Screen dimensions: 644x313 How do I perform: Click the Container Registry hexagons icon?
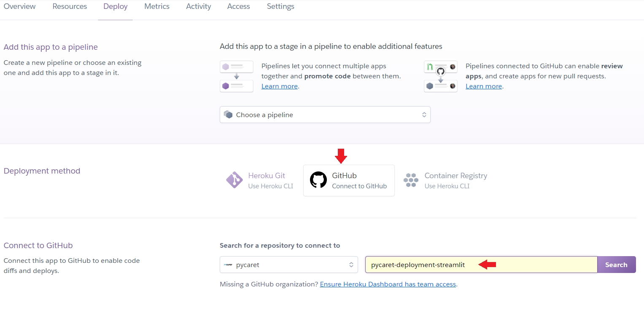point(411,180)
